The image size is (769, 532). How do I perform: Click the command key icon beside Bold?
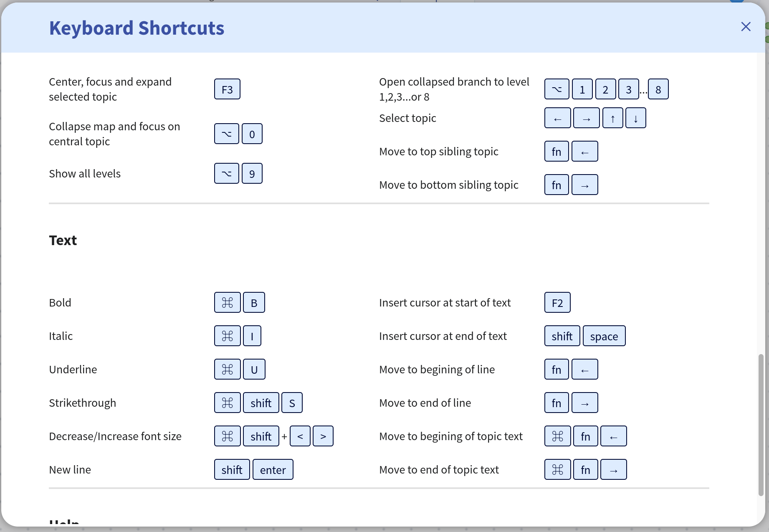coord(228,303)
